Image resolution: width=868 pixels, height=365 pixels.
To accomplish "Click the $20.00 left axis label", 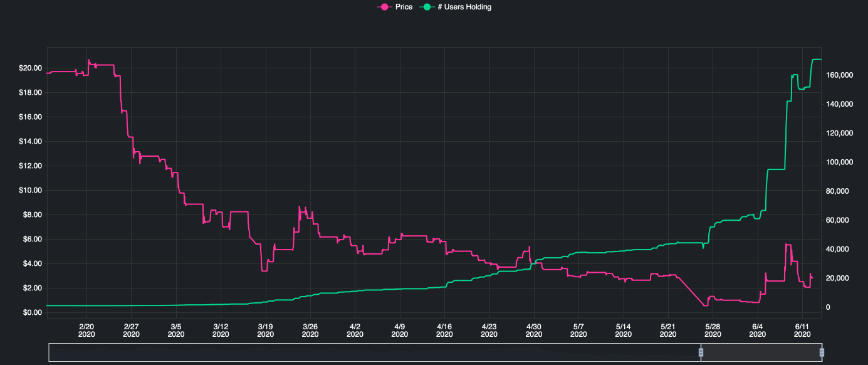I will point(29,68).
